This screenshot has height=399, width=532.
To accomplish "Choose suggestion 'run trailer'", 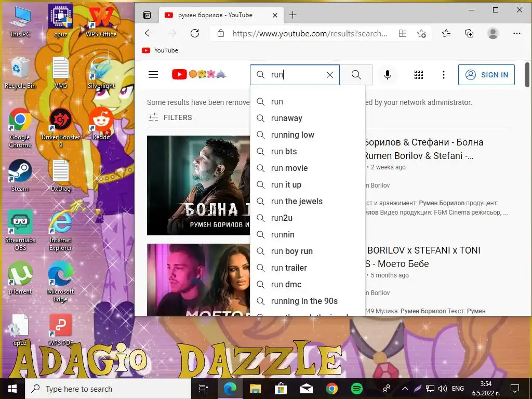I will [x=308, y=268].
